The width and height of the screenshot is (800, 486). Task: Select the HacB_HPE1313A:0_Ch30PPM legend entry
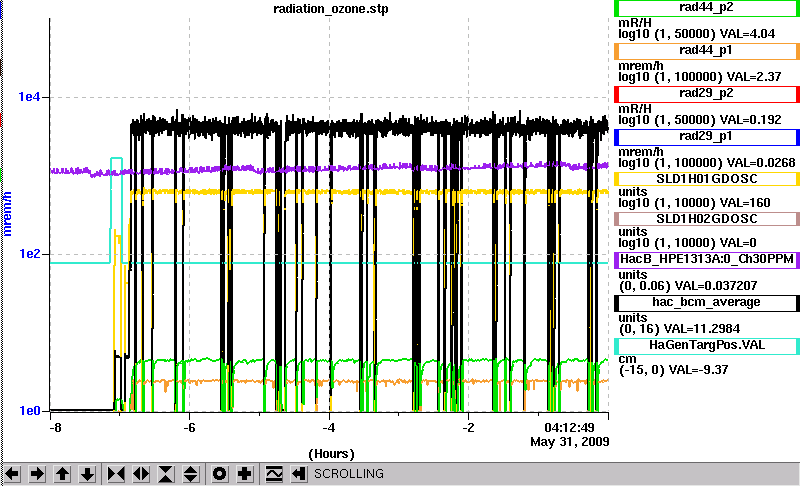[x=707, y=259]
